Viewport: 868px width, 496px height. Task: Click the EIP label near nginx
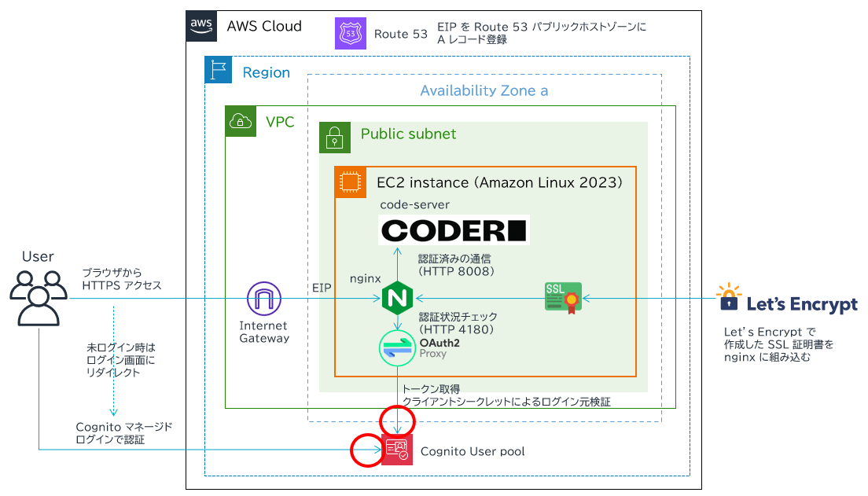pos(322,289)
